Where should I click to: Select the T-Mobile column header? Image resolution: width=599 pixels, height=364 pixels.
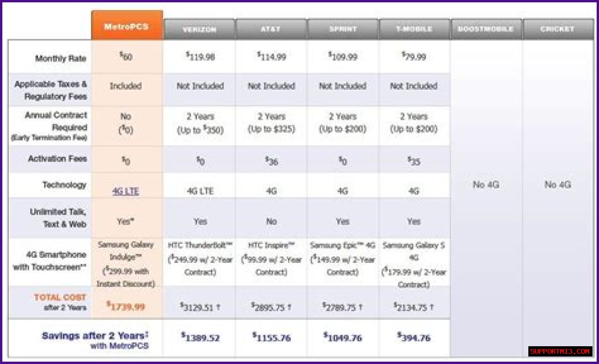pyautogui.click(x=414, y=29)
